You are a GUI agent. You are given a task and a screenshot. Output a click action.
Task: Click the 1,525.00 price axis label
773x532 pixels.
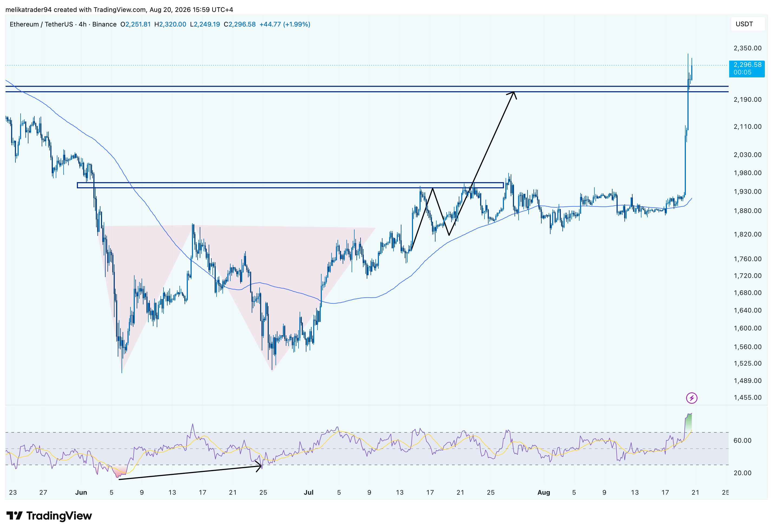point(747,363)
